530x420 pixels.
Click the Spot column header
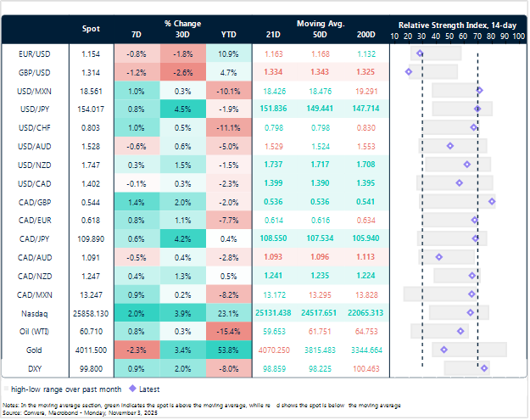click(90, 29)
